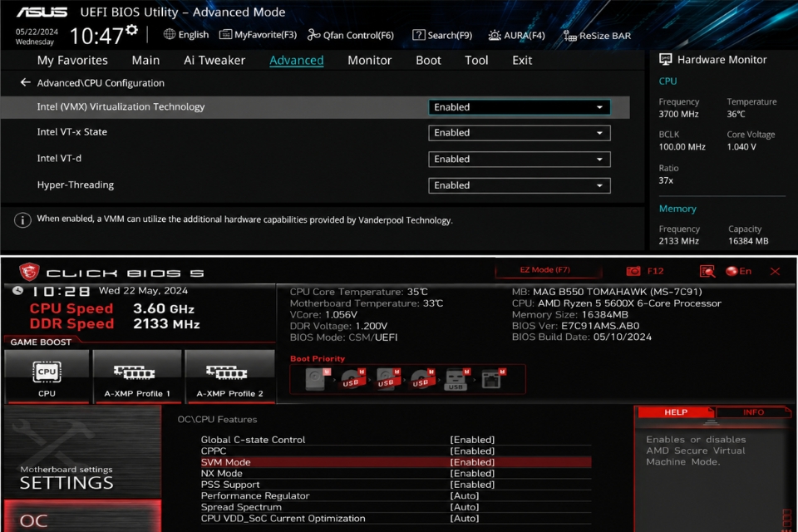The height and width of the screenshot is (532, 798).
Task: Select A-XMP Profile 1
Action: click(x=137, y=377)
